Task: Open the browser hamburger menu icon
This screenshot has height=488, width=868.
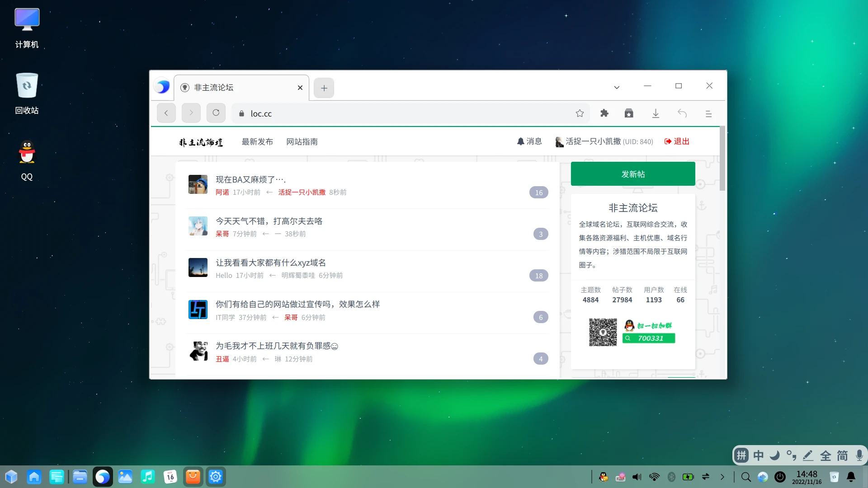Action: [x=708, y=114]
